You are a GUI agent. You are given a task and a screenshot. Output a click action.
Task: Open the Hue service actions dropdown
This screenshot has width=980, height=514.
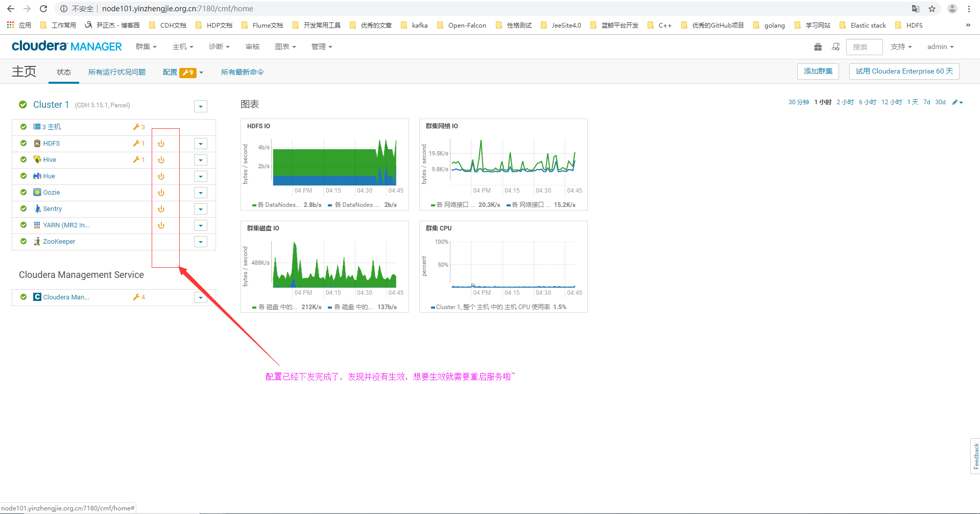(x=201, y=176)
